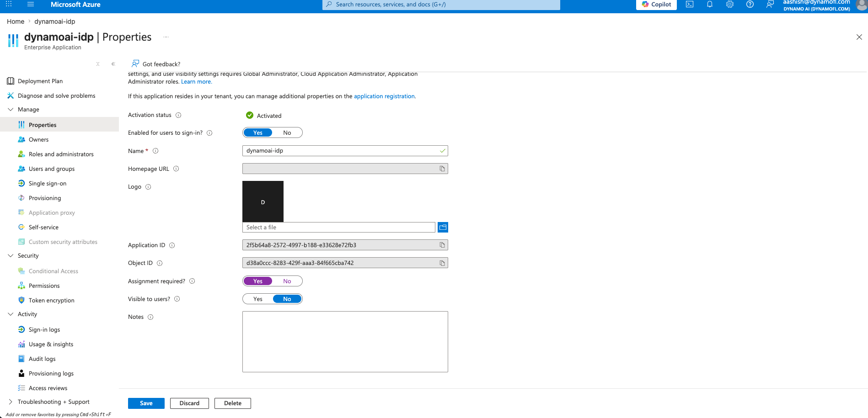Set Visible to users to No
The image size is (868, 418).
[287, 299]
